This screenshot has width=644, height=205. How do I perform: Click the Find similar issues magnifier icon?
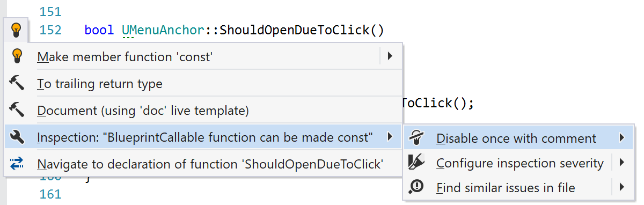click(416, 187)
